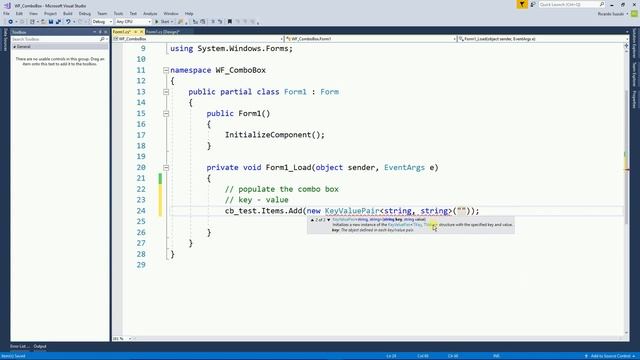Open the Team menu
Screen dimensions: 640x360
pyautogui.click(x=102, y=13)
